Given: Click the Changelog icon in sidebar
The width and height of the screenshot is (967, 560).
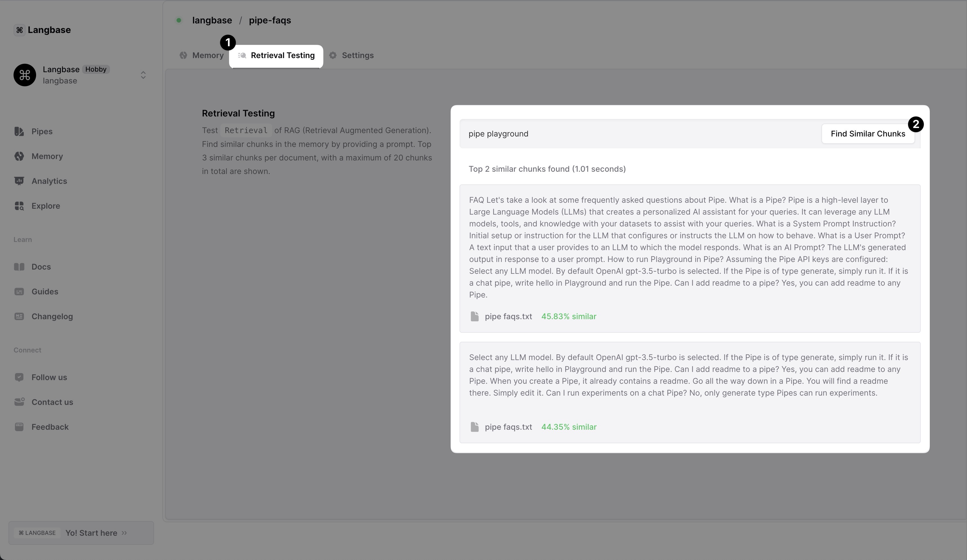Looking at the screenshot, I should (19, 316).
